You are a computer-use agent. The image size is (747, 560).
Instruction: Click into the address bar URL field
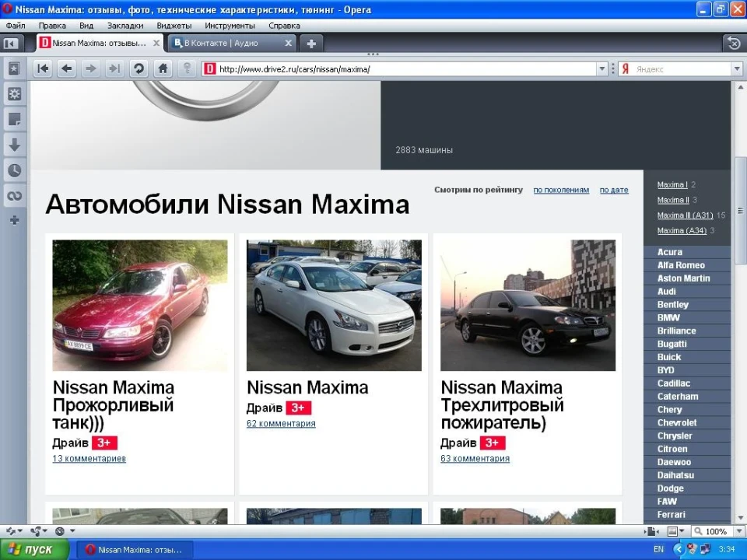point(406,69)
